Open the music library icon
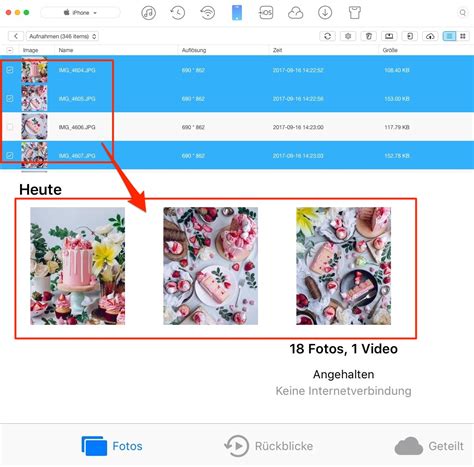474x467 pixels. point(148,13)
